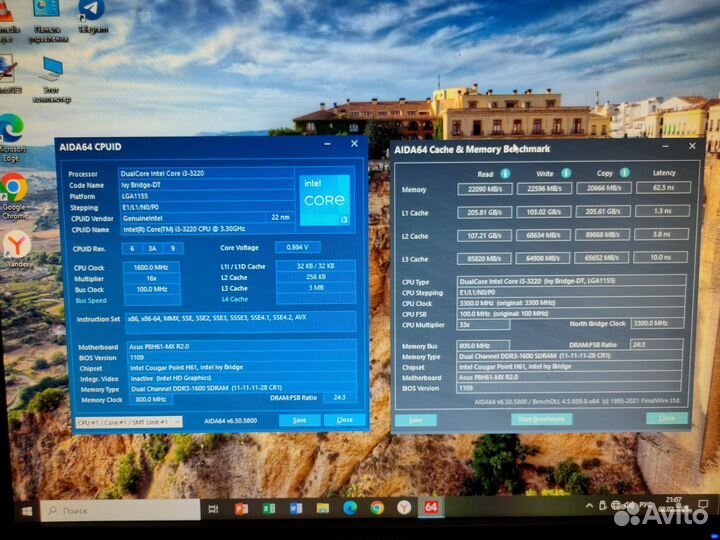Image resolution: width=720 pixels, height=540 pixels.
Task: Expand the CPU core selector dropdown
Action: 129,421
